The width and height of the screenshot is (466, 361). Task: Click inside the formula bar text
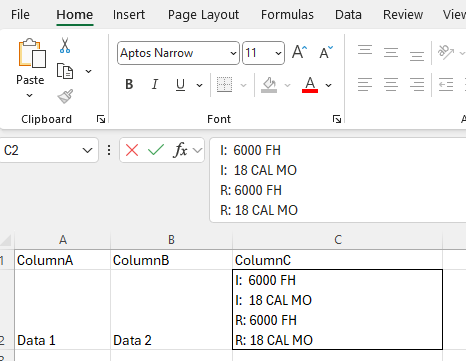(x=337, y=180)
